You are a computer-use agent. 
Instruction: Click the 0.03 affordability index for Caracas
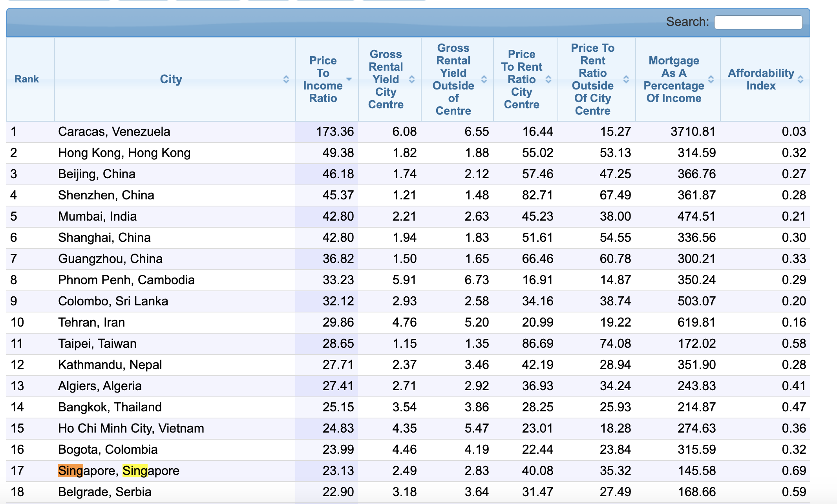click(x=794, y=131)
